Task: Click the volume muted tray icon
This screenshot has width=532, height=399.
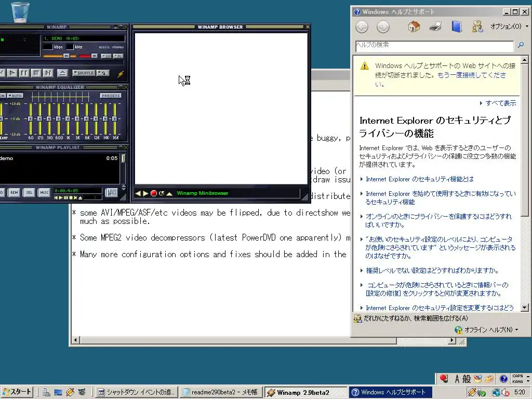Action: tap(505, 393)
